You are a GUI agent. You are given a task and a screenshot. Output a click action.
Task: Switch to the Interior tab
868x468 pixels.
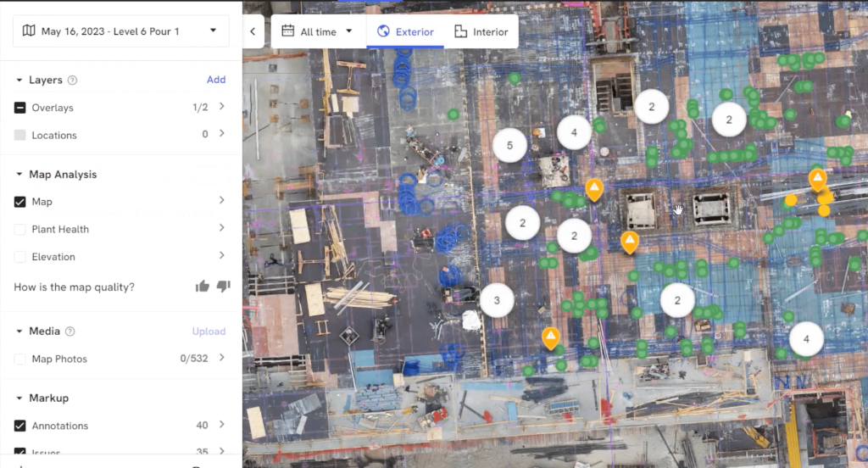click(x=481, y=31)
